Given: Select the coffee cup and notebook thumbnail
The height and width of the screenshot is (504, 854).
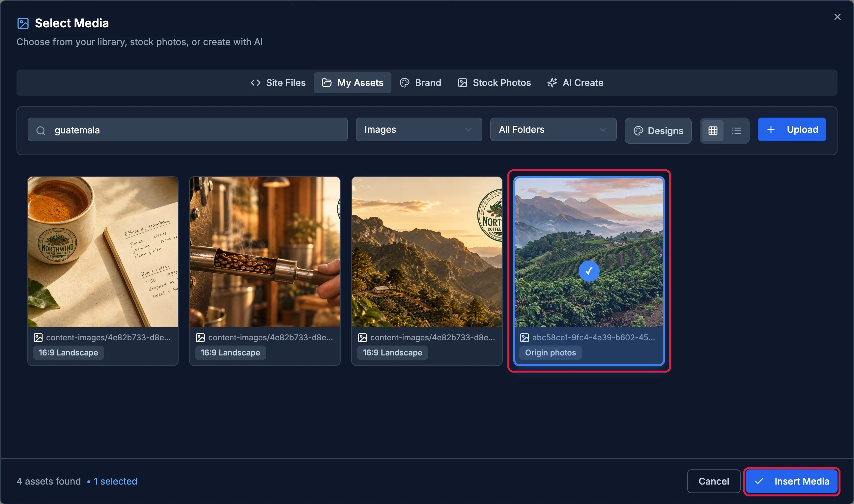Looking at the screenshot, I should (102, 252).
